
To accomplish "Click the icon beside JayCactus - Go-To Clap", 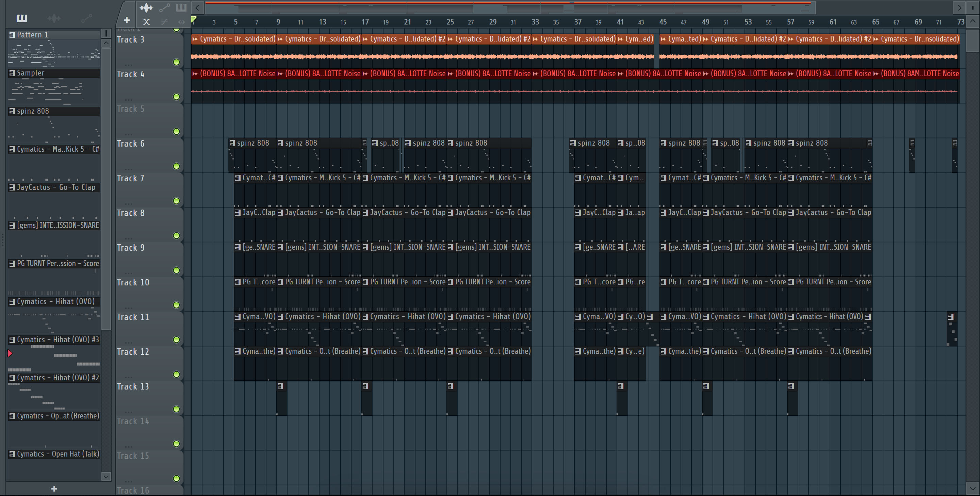I will click(12, 187).
